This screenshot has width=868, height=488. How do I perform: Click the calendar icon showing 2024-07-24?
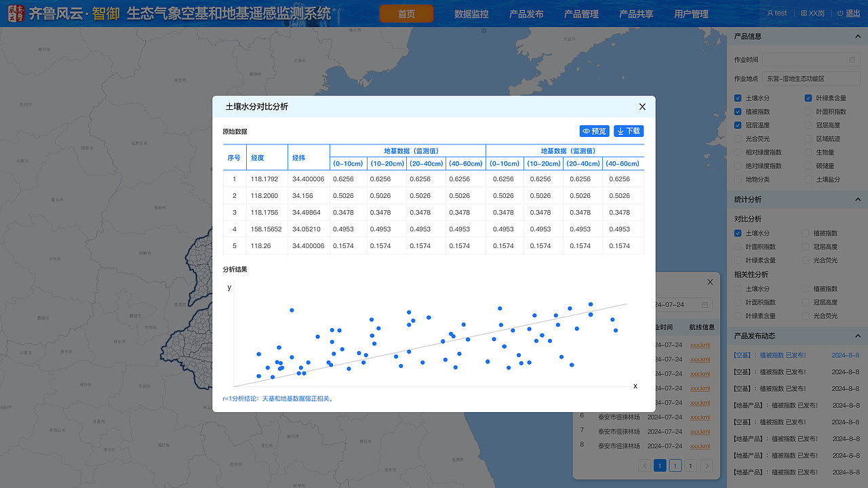click(x=705, y=305)
